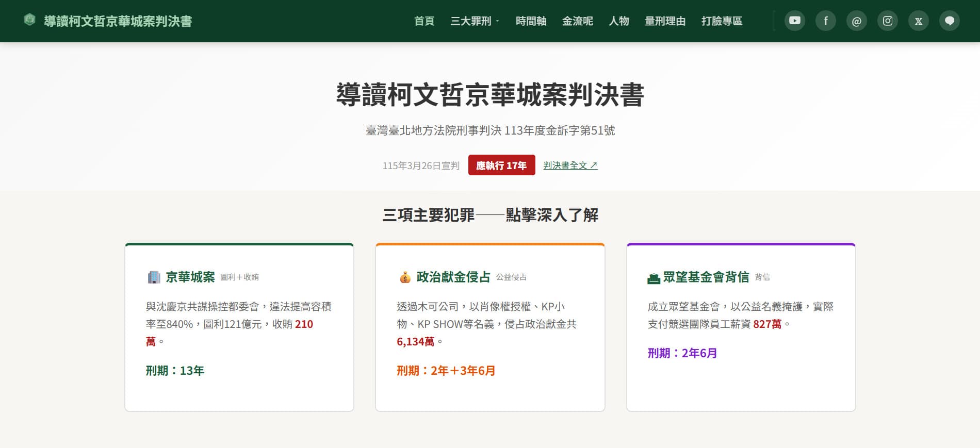The height and width of the screenshot is (448, 980).
Task: Open the 金流呢 nav item
Action: tap(577, 21)
